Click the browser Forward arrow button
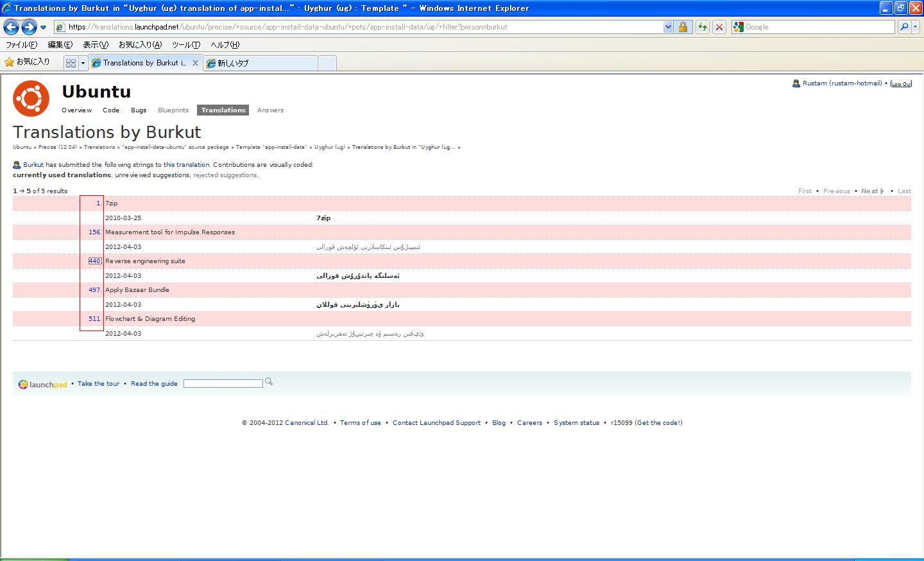This screenshot has width=924, height=561. pyautogui.click(x=29, y=27)
